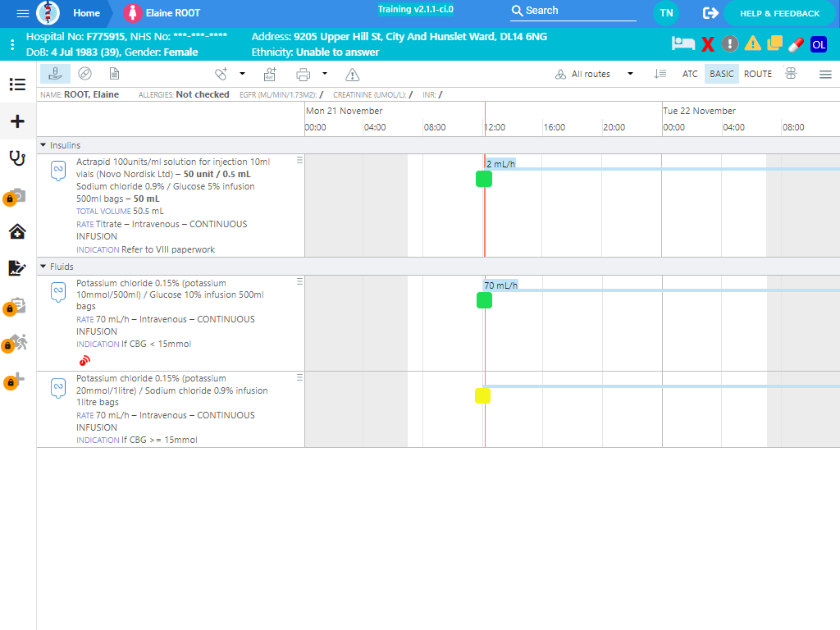
Task: Collapse the Fluids group
Action: tap(43, 267)
